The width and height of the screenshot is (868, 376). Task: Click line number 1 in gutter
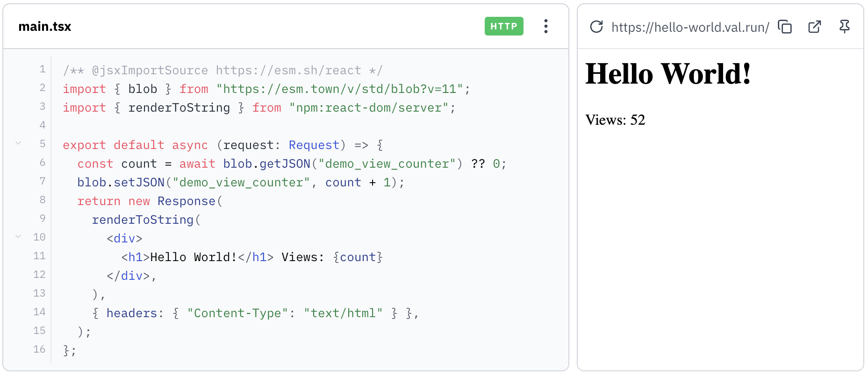click(43, 70)
